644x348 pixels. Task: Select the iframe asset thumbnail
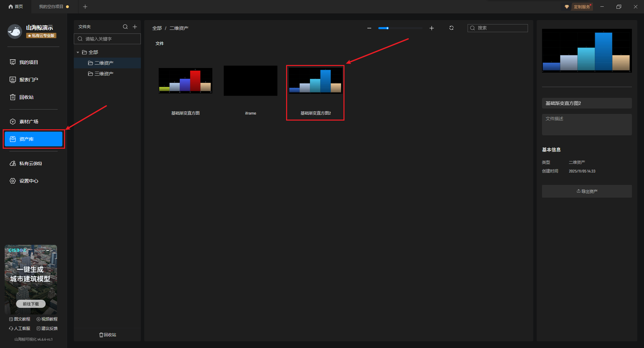250,81
